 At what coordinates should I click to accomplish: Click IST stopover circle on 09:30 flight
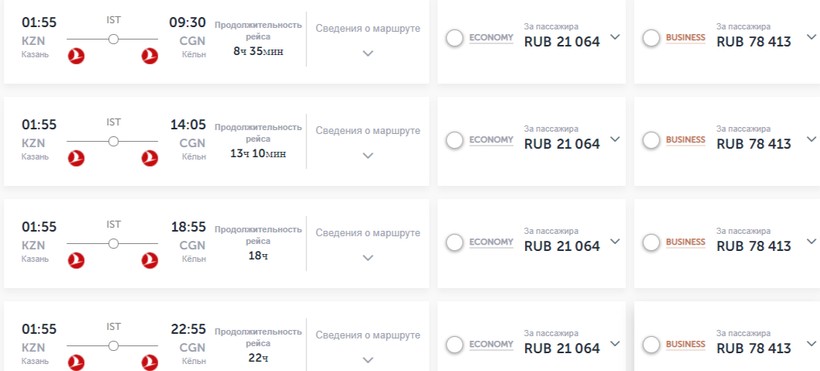(x=113, y=39)
